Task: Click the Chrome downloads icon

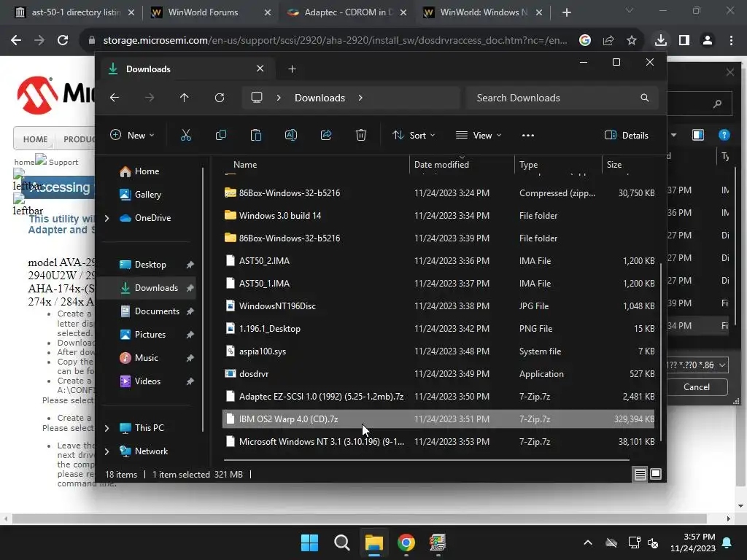Action: pos(661,40)
